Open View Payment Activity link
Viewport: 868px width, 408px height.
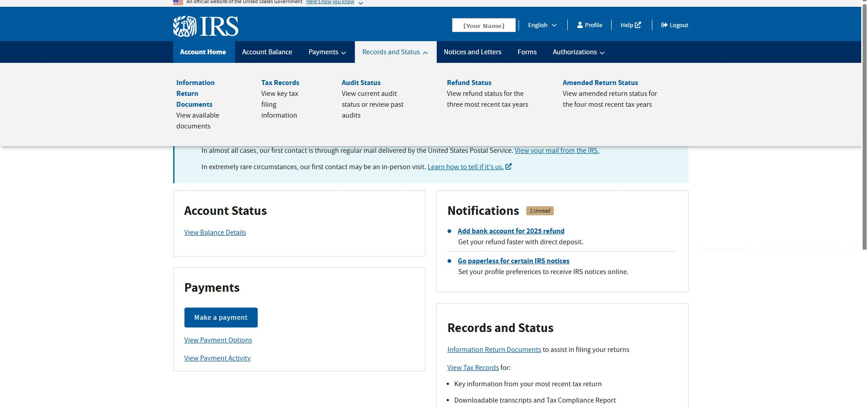(217, 358)
